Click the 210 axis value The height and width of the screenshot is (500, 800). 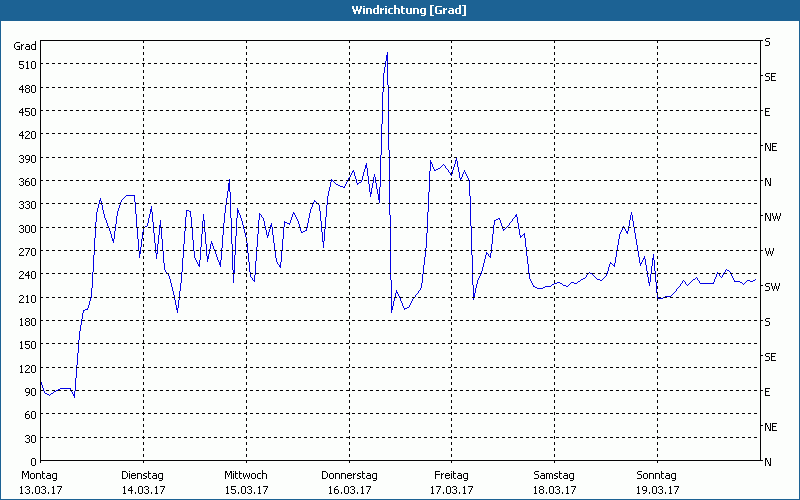(x=28, y=298)
